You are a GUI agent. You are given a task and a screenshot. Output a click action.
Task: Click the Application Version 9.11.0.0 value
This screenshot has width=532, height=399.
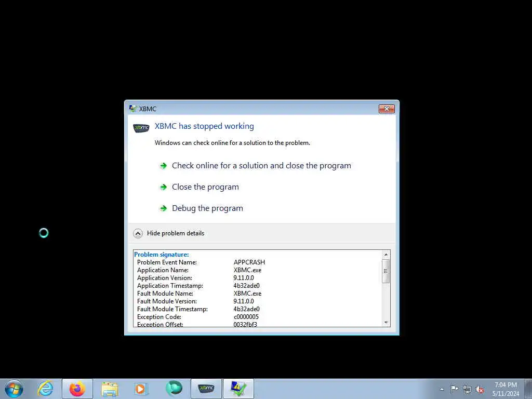[244, 278]
